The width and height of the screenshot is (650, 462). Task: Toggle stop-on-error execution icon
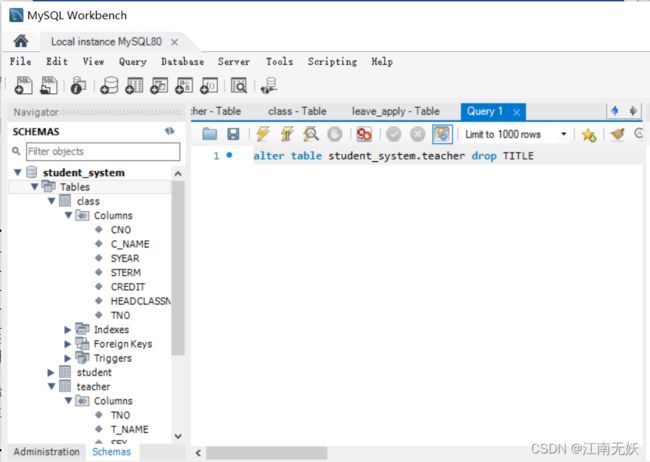(364, 134)
